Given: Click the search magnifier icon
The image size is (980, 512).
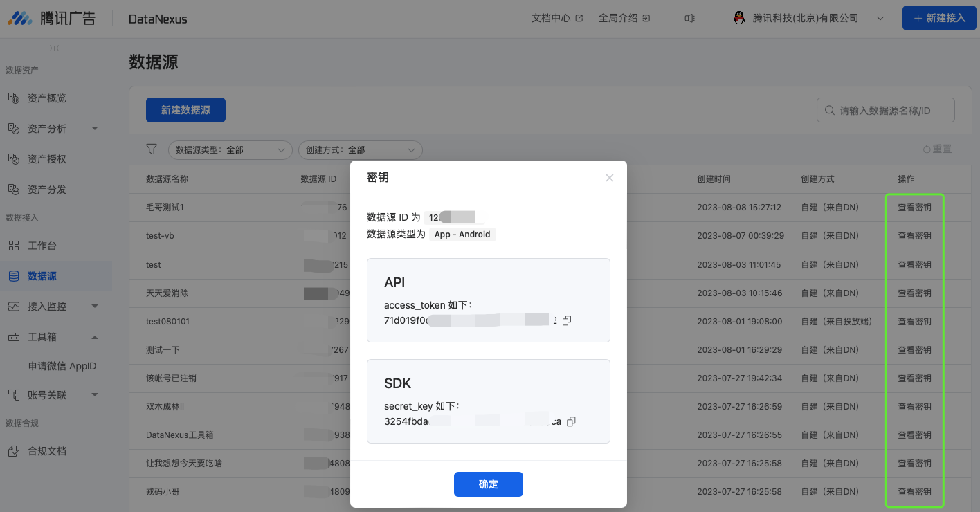Looking at the screenshot, I should (829, 110).
